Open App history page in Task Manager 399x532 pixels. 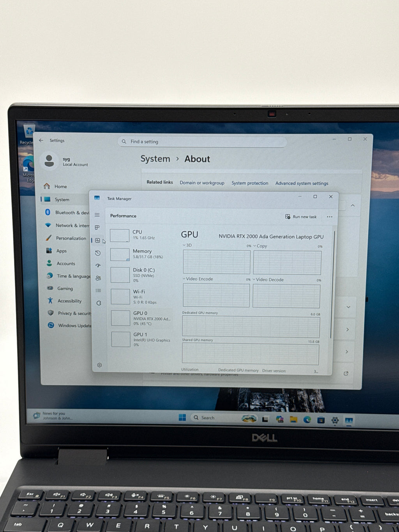click(98, 253)
